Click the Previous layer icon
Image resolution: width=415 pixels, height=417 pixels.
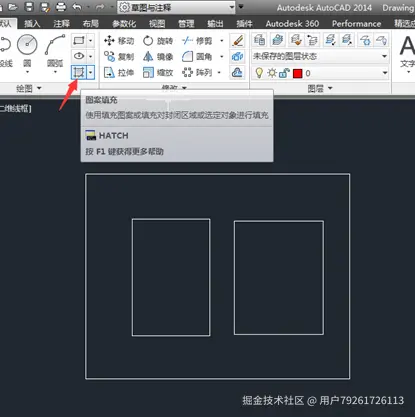coord(312,40)
